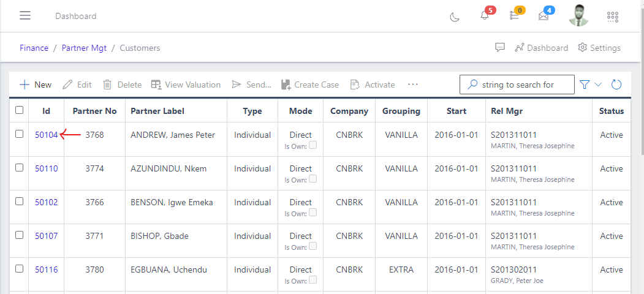The height and width of the screenshot is (294, 644).
Task: Sort by Status column header
Action: coord(612,111)
